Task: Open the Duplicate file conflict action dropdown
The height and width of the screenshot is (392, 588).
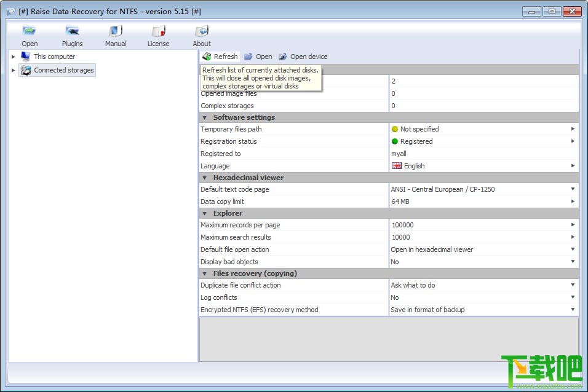Action: pos(573,285)
